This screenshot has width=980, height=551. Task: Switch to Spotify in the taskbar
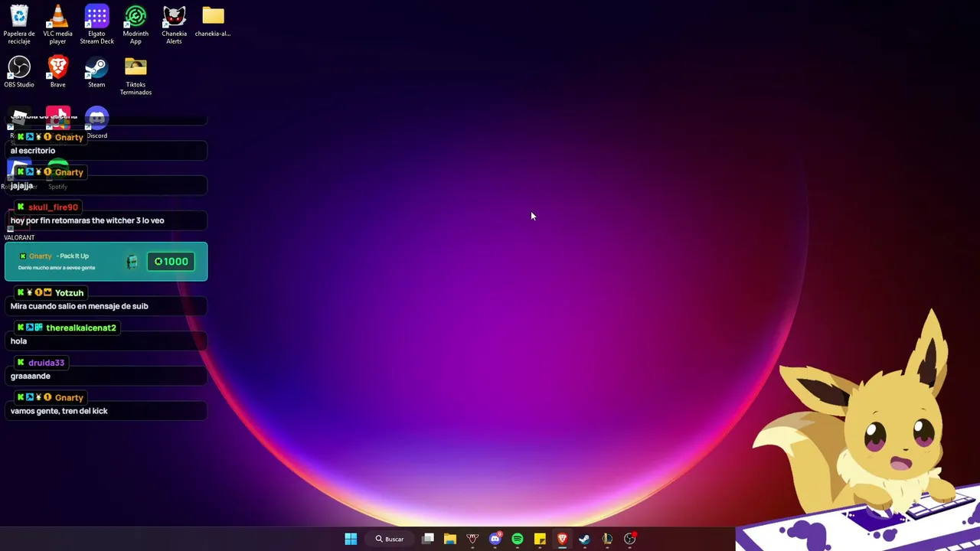pyautogui.click(x=518, y=539)
